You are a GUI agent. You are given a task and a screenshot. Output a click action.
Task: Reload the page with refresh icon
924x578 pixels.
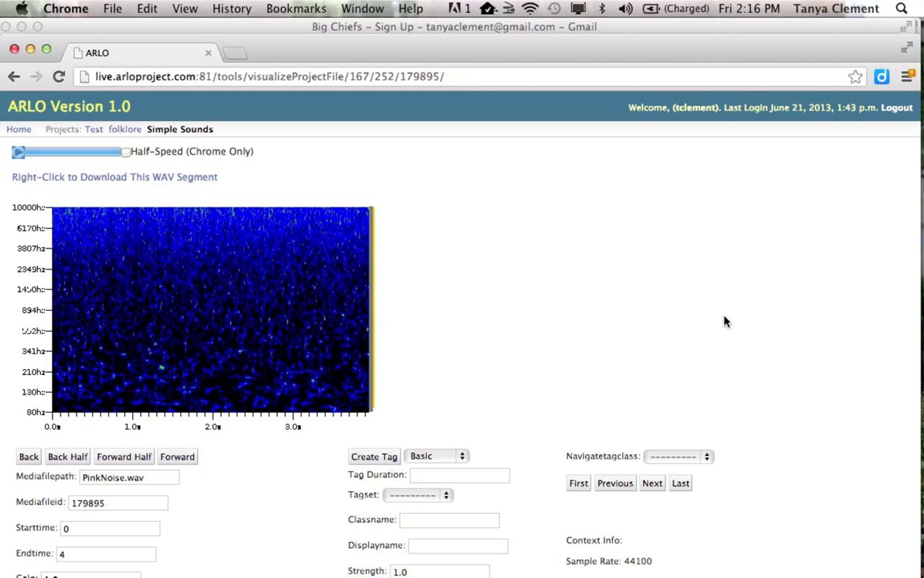pyautogui.click(x=59, y=77)
